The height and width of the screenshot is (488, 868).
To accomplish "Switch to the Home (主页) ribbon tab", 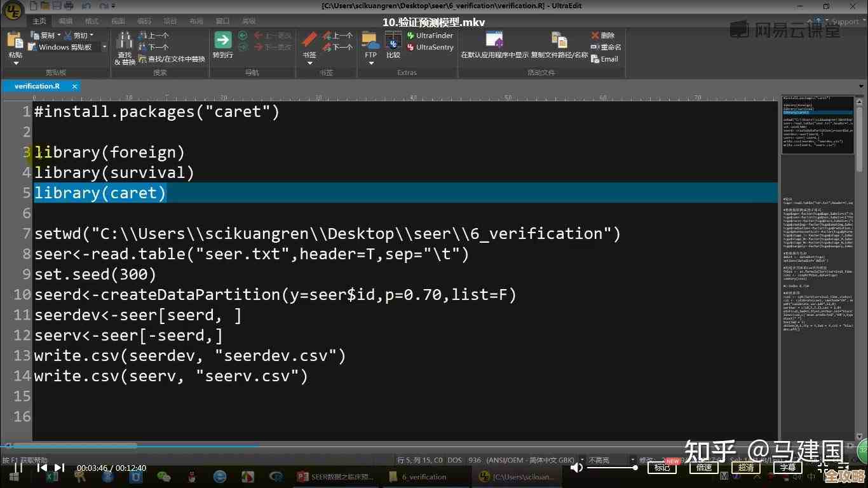I will [x=39, y=21].
